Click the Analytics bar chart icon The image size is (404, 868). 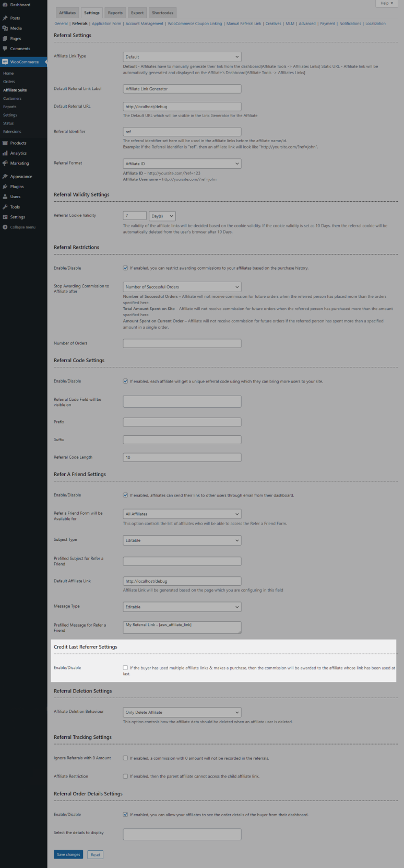coord(5,153)
